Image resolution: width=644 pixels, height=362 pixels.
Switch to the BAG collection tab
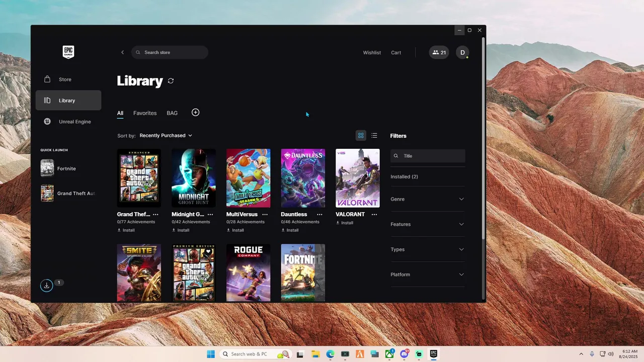click(x=172, y=113)
